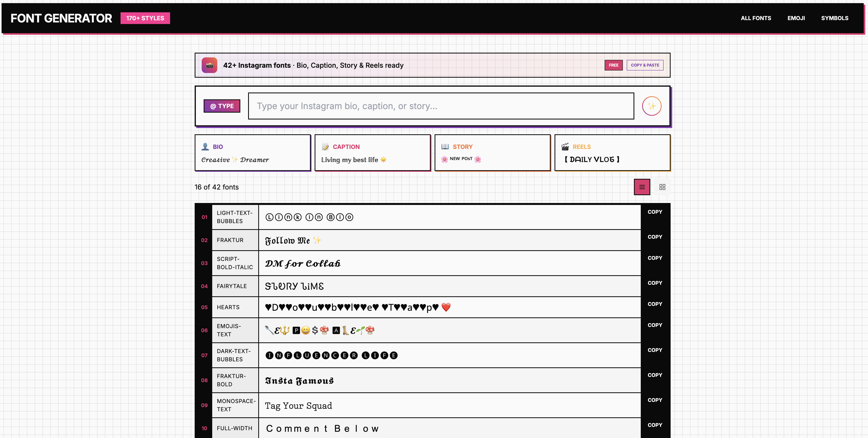Open the ALL FONTS section
The width and height of the screenshot is (868, 438).
pos(756,18)
